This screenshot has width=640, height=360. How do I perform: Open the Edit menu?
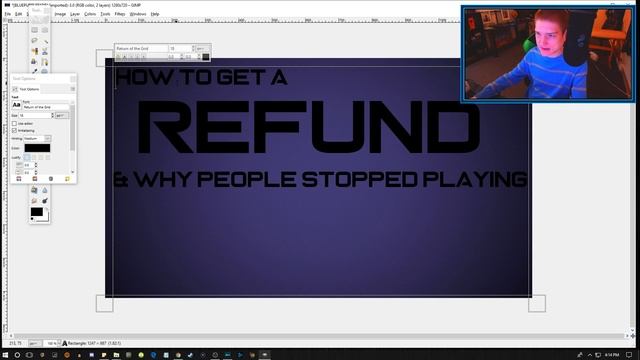[18, 14]
